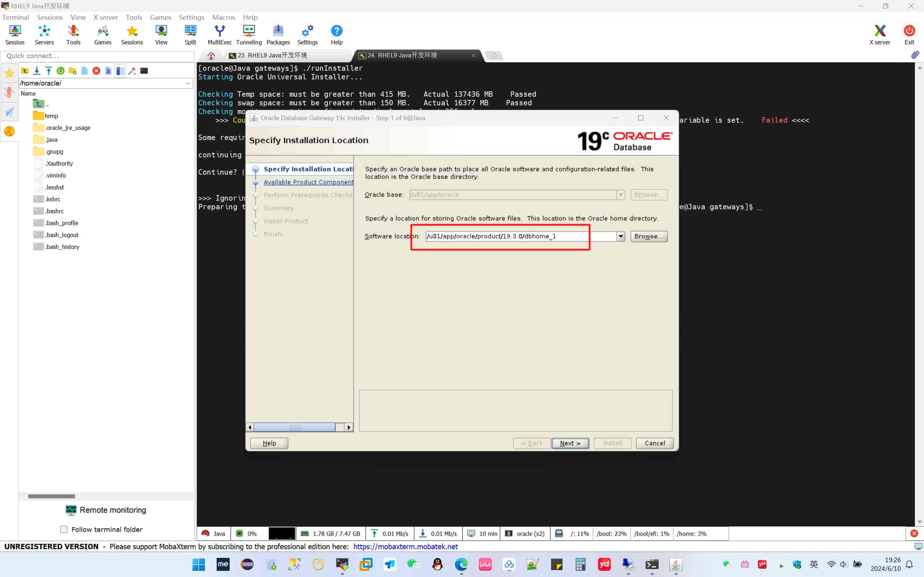
Task: Close tab 24 with its X
Action: click(x=473, y=56)
